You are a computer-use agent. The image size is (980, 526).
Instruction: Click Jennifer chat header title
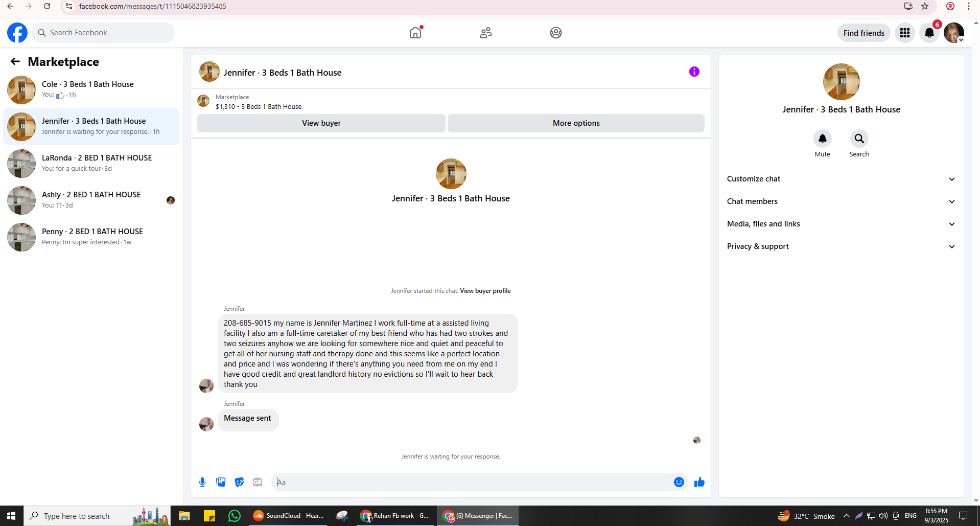coord(283,73)
